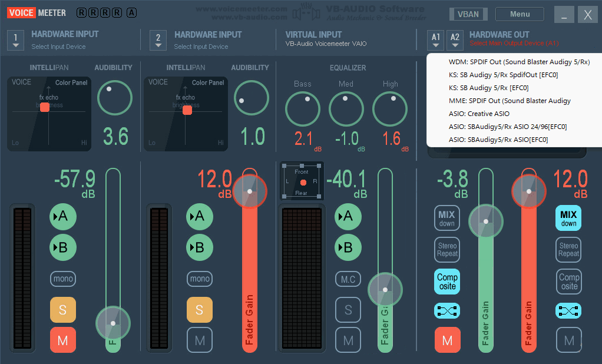
Task: Click Select Input Device under input 2
Action: 201,47
